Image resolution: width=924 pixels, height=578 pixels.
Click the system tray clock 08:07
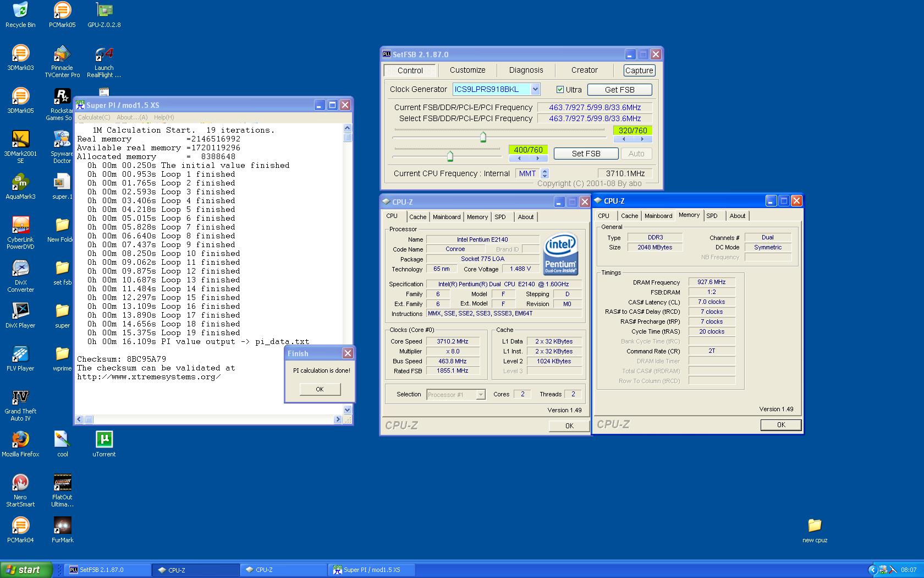(909, 570)
